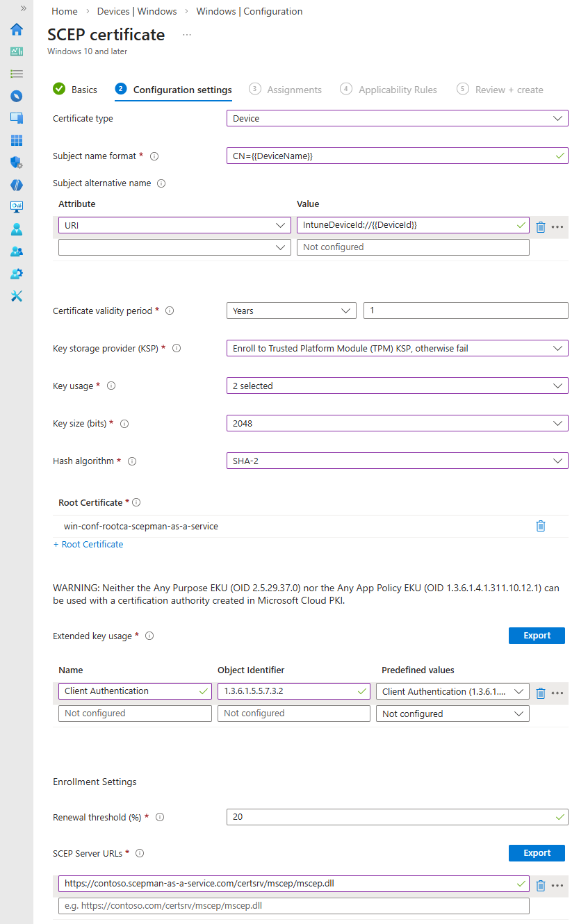Expand the Hash algorithm dropdown
588x924 pixels.
click(397, 461)
